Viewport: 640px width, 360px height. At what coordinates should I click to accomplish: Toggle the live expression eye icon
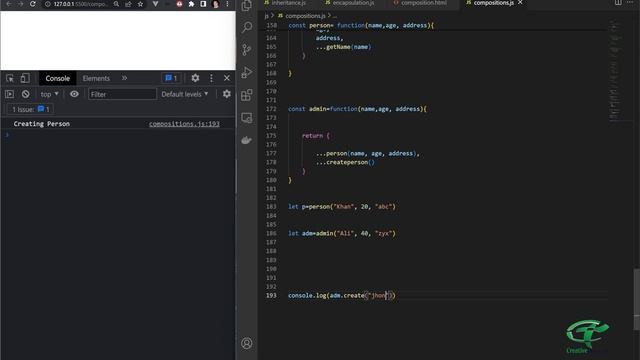pyautogui.click(x=74, y=94)
